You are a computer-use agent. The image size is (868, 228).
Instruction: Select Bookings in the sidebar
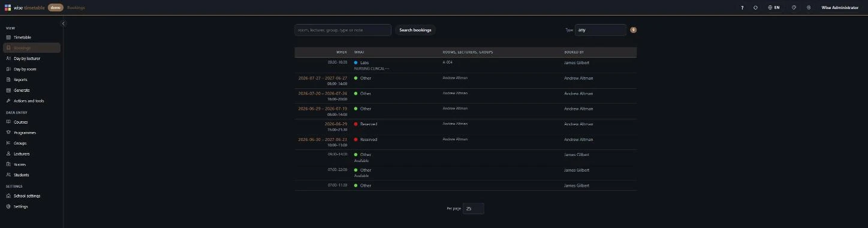point(31,48)
